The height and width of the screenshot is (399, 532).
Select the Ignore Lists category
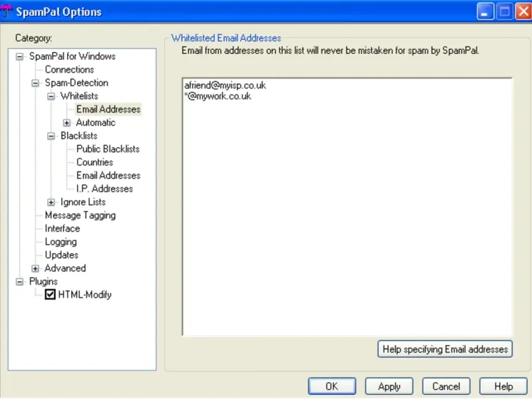(83, 202)
